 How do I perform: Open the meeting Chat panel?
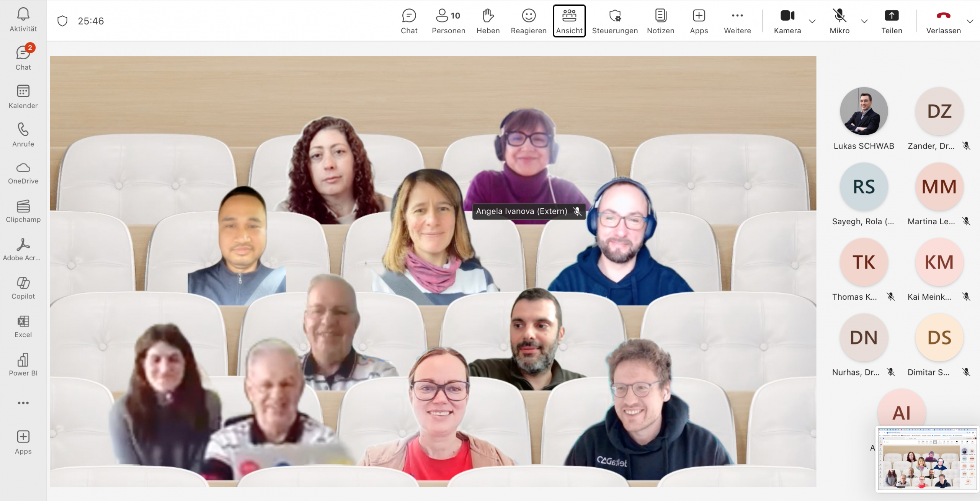click(409, 21)
